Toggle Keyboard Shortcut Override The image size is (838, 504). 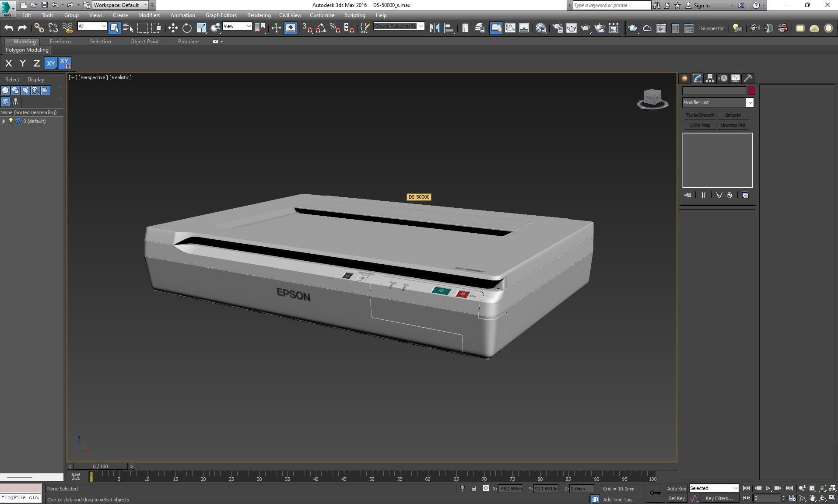[x=291, y=28]
